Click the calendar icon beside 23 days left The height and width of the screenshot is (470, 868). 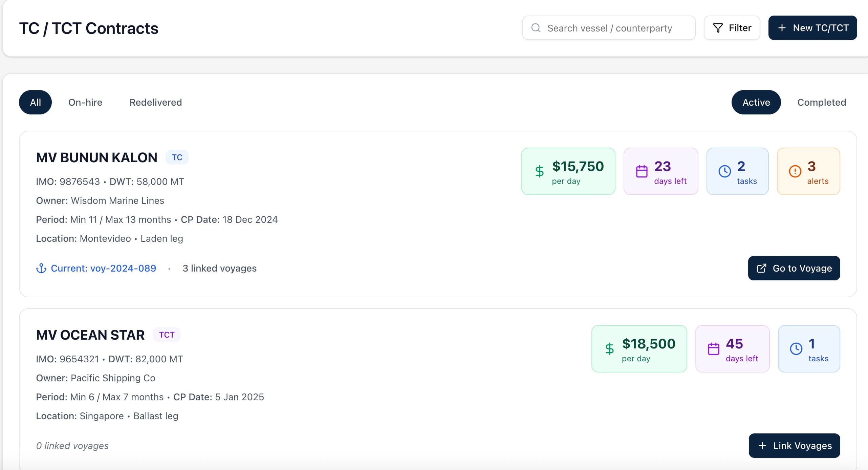(642, 171)
